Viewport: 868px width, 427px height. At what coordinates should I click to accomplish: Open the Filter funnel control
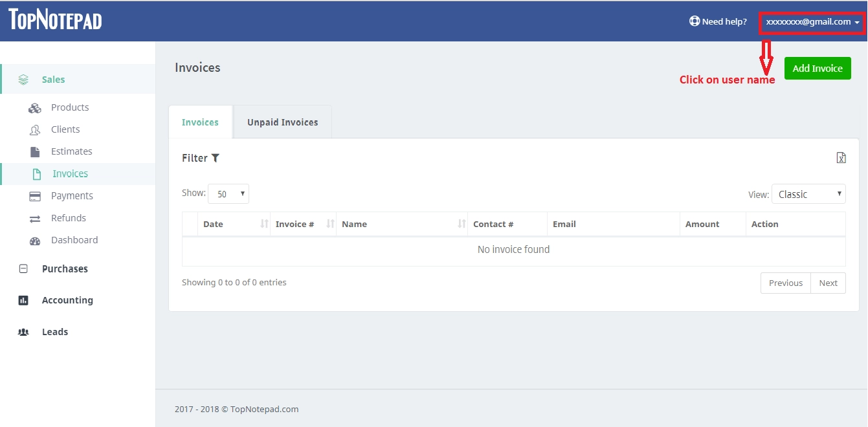[216, 157]
